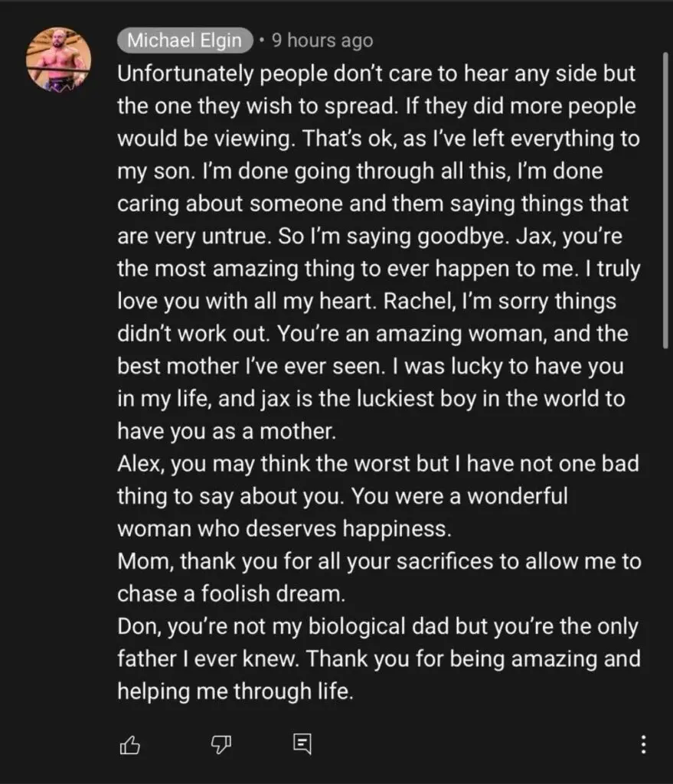This screenshot has width=673, height=784.
Task: Click the line starting "Don, you're not my"
Action: (378, 626)
